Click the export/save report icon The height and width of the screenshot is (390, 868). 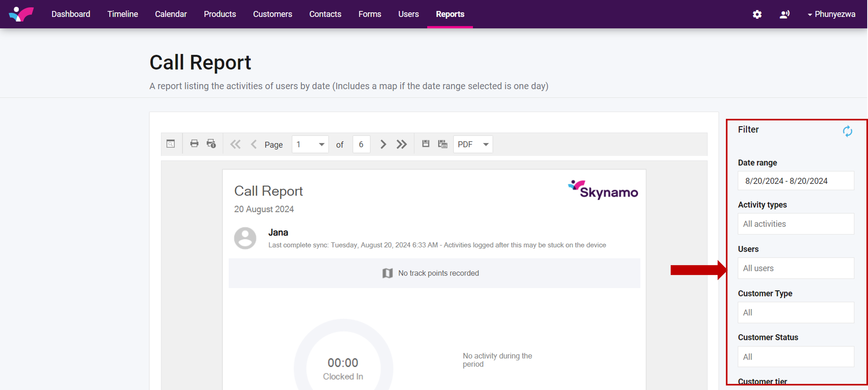(426, 144)
